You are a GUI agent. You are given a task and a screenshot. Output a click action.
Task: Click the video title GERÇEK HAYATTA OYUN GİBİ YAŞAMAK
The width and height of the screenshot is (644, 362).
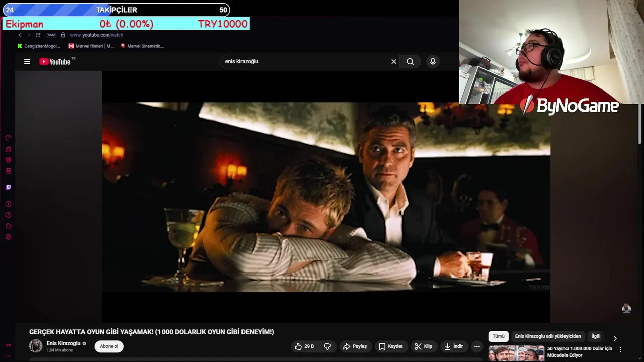click(x=151, y=332)
